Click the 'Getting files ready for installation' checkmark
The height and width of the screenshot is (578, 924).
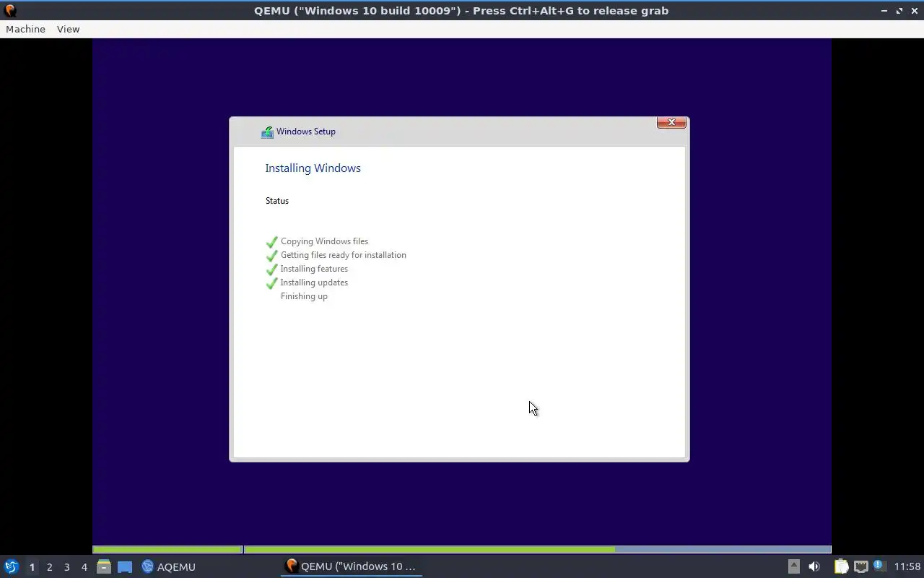tap(271, 256)
